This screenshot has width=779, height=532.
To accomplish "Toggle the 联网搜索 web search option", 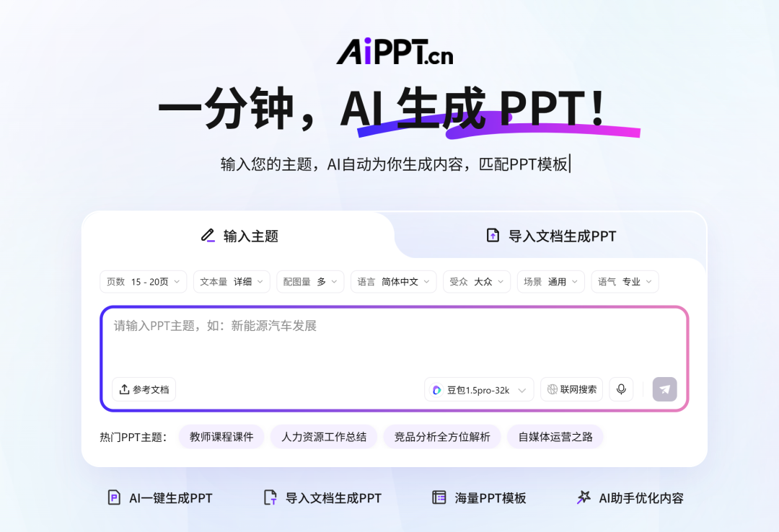I will pos(571,389).
